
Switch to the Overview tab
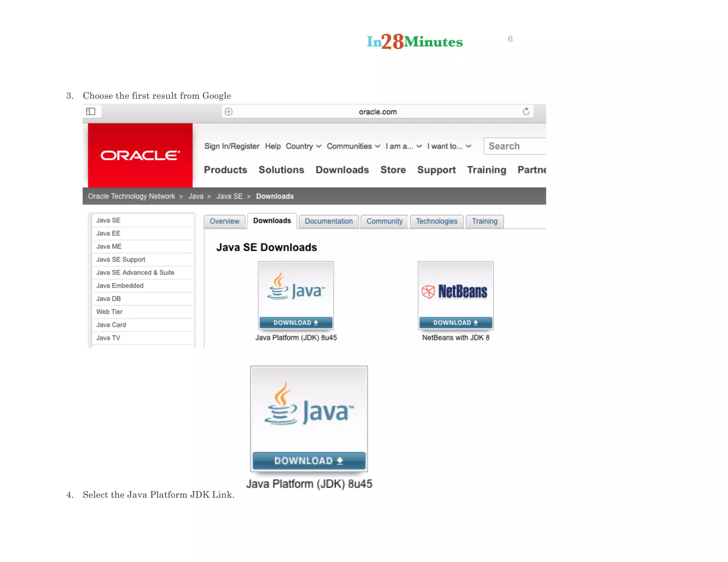point(224,221)
